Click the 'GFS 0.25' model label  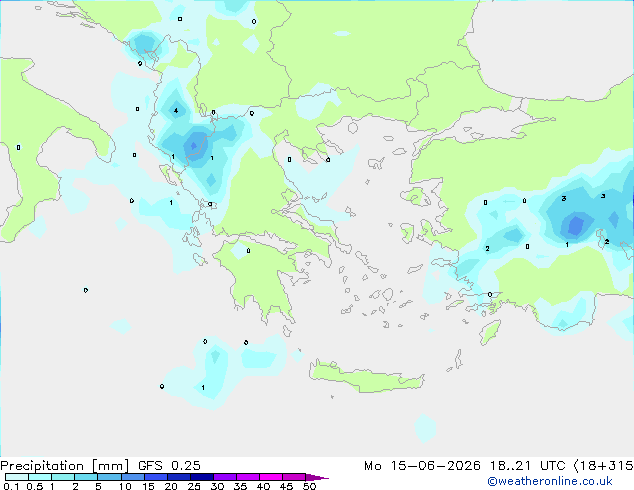click(169, 466)
